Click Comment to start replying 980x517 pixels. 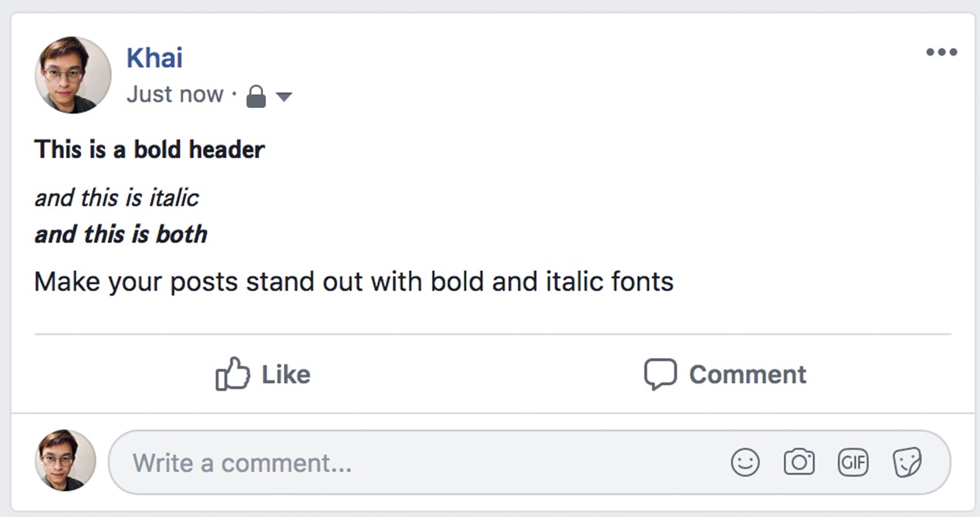tap(748, 374)
